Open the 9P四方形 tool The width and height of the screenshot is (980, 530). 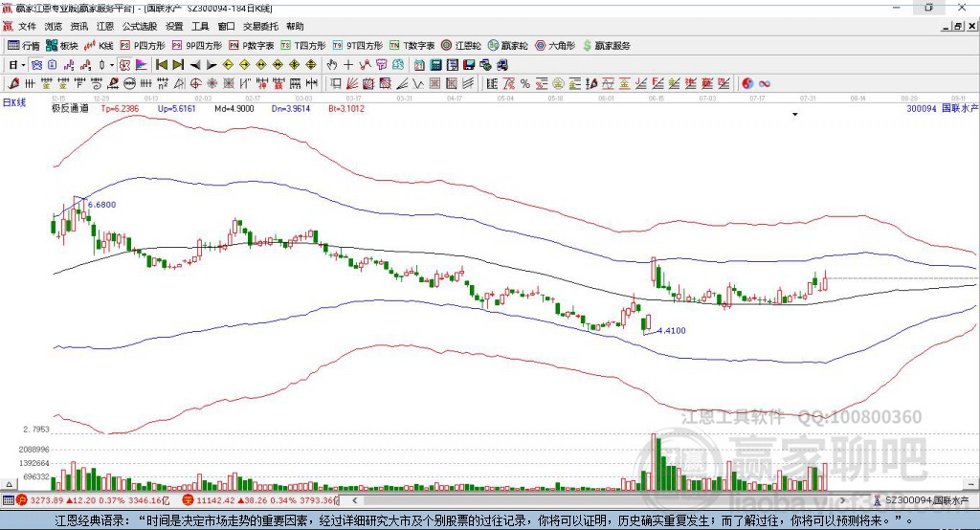(197, 46)
